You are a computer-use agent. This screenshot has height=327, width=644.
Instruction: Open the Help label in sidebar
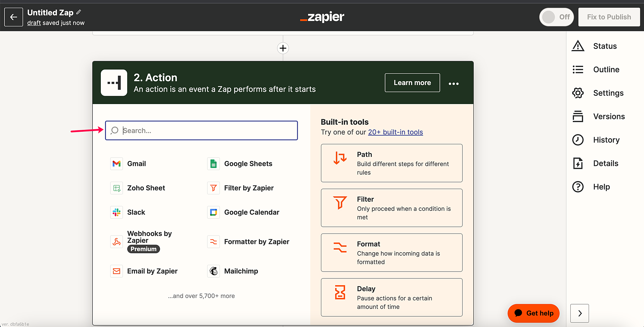[601, 187]
